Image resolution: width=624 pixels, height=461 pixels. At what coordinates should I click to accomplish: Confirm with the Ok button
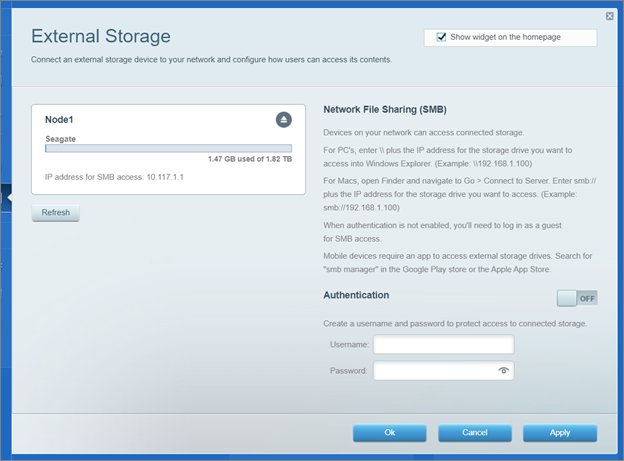[x=390, y=433]
